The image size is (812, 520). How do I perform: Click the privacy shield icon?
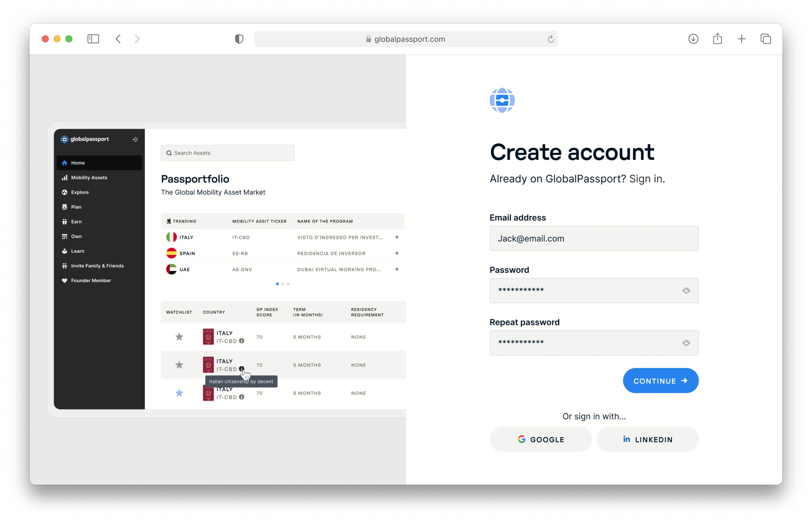click(239, 39)
